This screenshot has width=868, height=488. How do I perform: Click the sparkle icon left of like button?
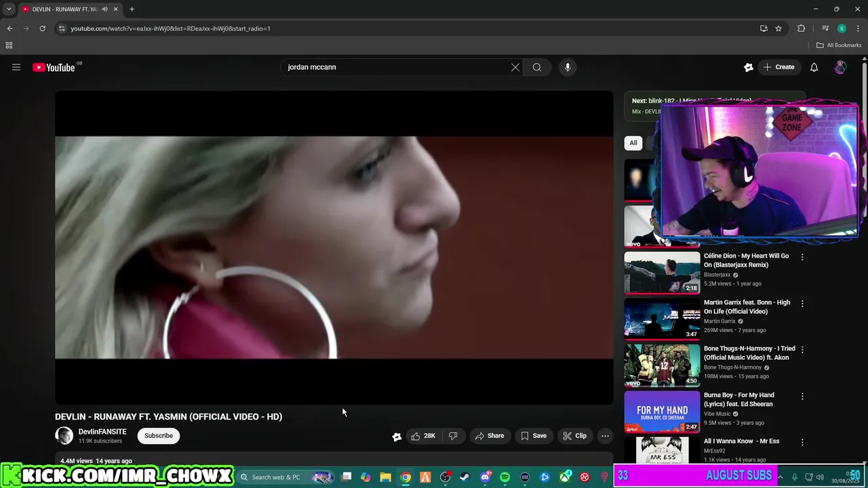(x=397, y=436)
